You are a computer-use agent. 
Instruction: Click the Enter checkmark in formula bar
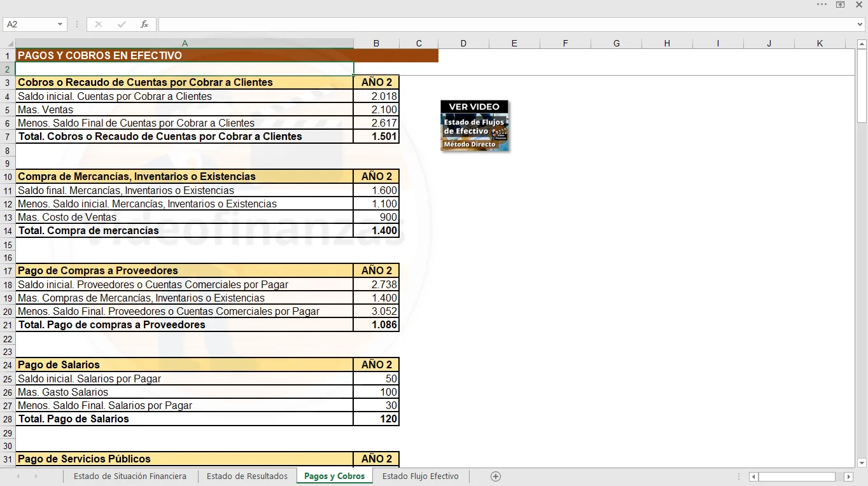122,24
